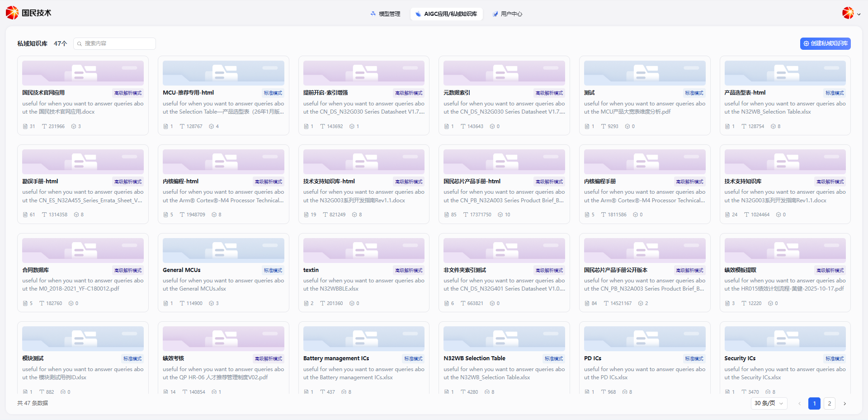Click the 共 47 条数据 total label
This screenshot has height=420, width=868.
(33, 403)
